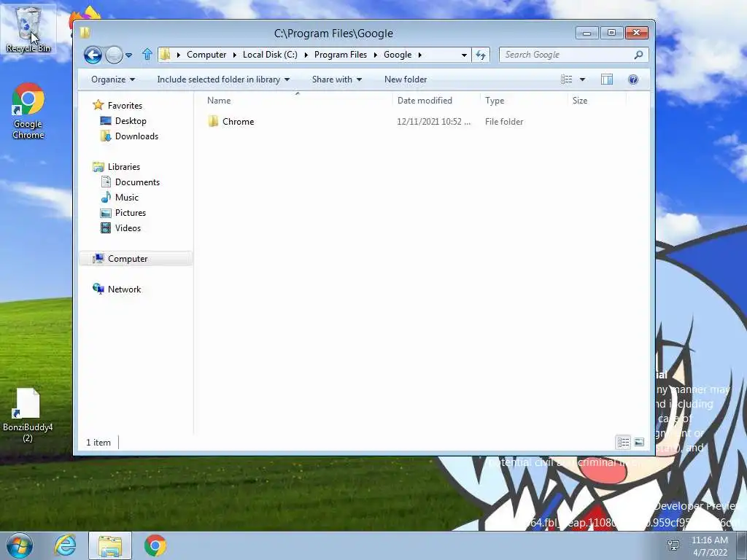
Task: Open Music library
Action: click(127, 197)
